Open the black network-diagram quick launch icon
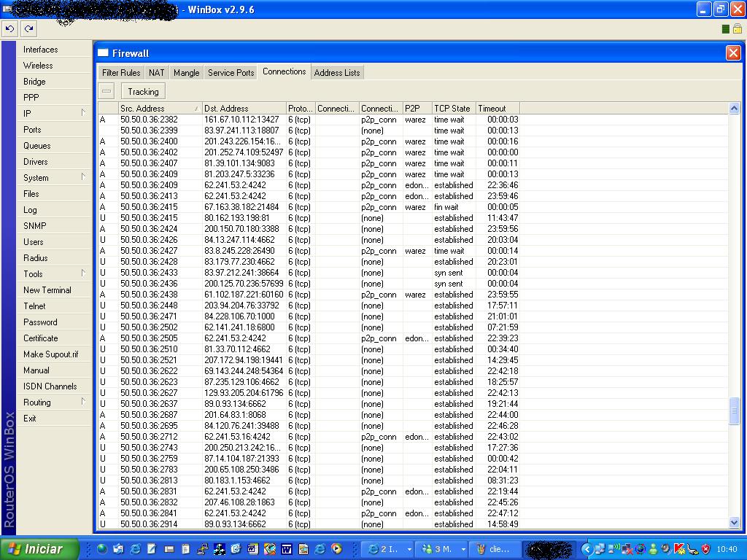This screenshot has height=560, width=747. pyautogui.click(x=220, y=549)
